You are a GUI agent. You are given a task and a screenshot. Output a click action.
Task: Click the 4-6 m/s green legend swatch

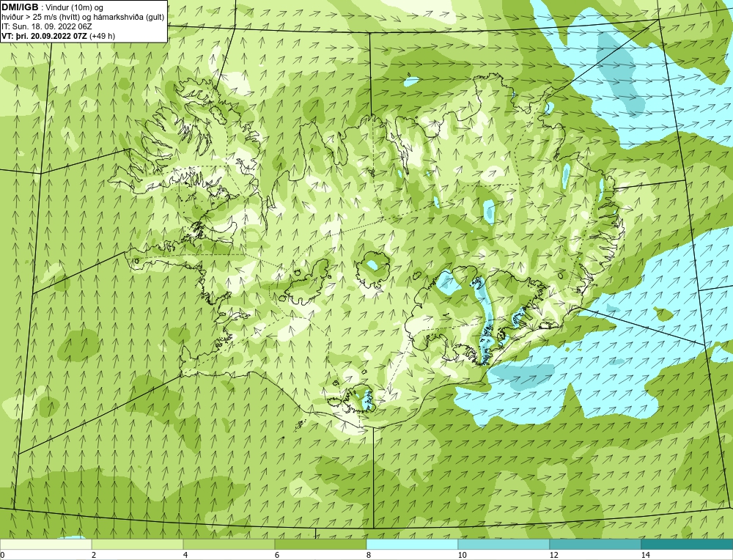[x=229, y=545]
